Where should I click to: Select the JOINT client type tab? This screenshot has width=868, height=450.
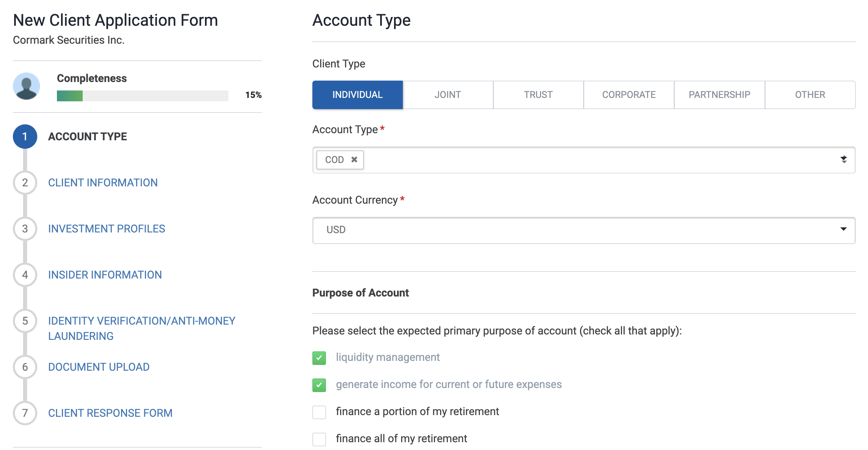(447, 94)
